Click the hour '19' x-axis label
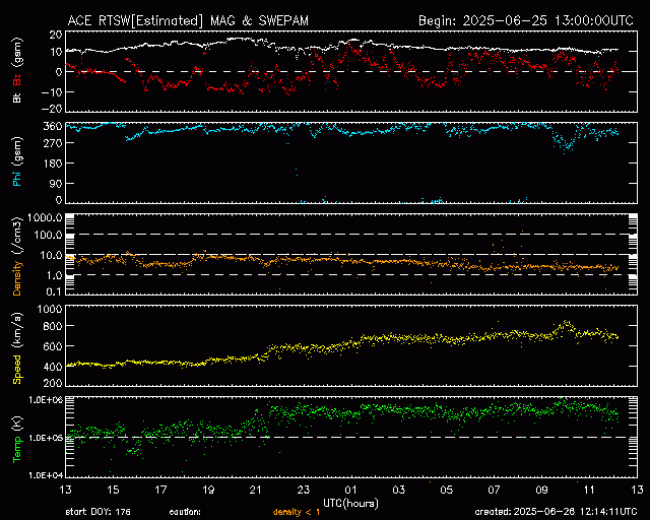 pos(208,490)
